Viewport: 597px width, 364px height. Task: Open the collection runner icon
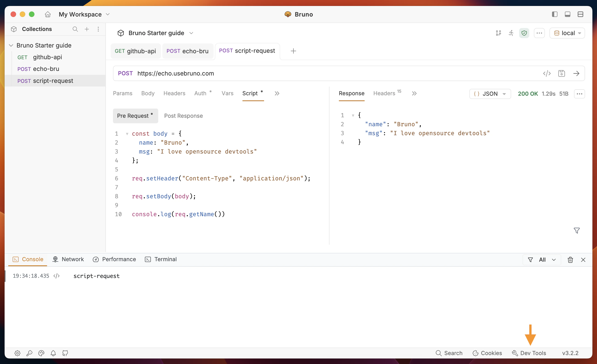pos(511,33)
